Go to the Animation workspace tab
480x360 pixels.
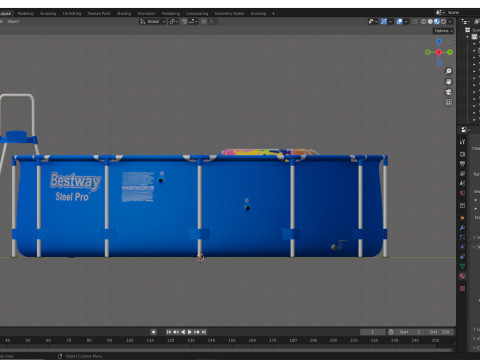click(x=147, y=13)
